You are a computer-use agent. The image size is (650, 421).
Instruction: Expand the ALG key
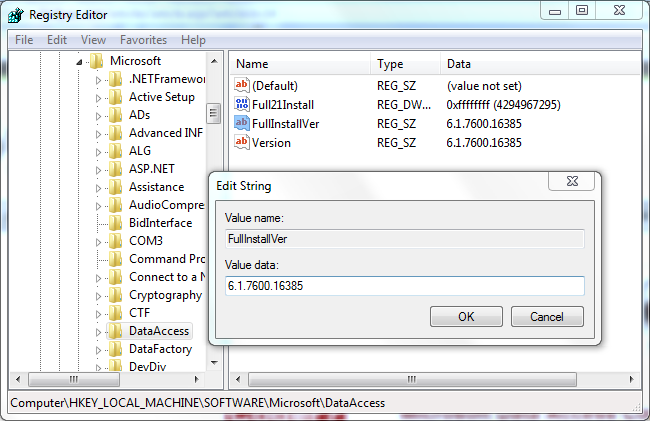click(98, 152)
